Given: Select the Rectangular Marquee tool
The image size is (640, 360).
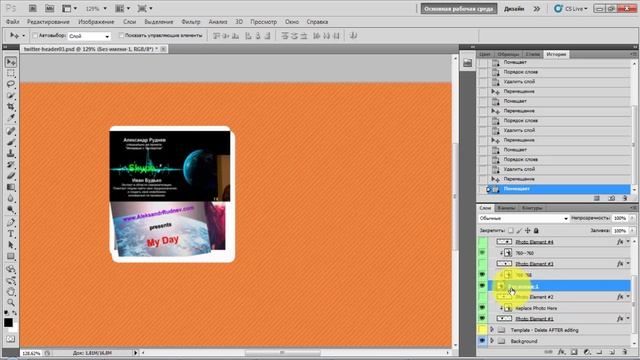Looking at the screenshot, I should (x=11, y=73).
